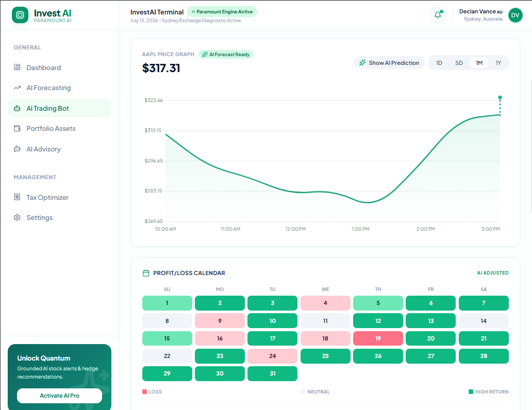Select the 5D time range
Viewport: 532px width, 410px height.
pyautogui.click(x=459, y=63)
